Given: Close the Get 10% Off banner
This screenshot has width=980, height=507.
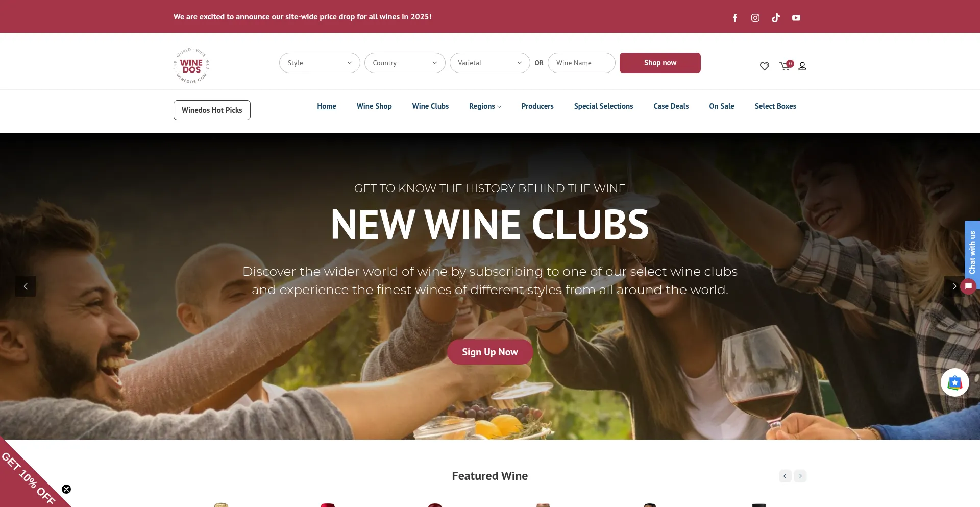Looking at the screenshot, I should click(x=66, y=489).
